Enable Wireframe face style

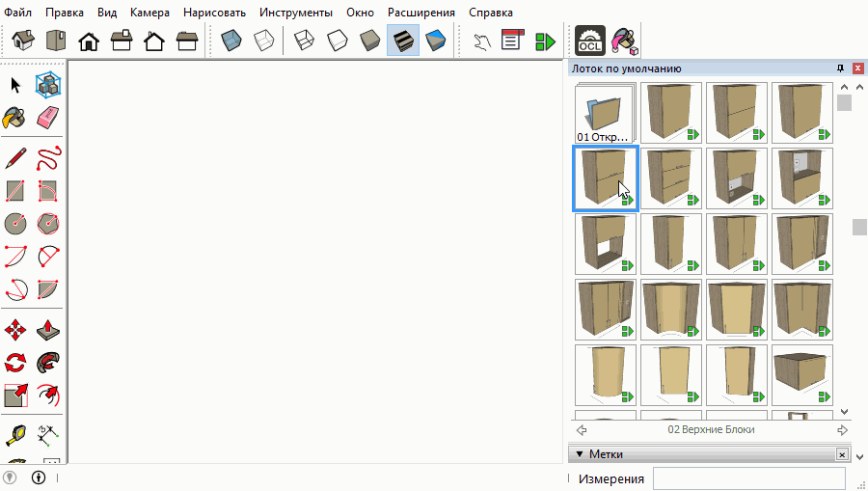pyautogui.click(x=304, y=41)
